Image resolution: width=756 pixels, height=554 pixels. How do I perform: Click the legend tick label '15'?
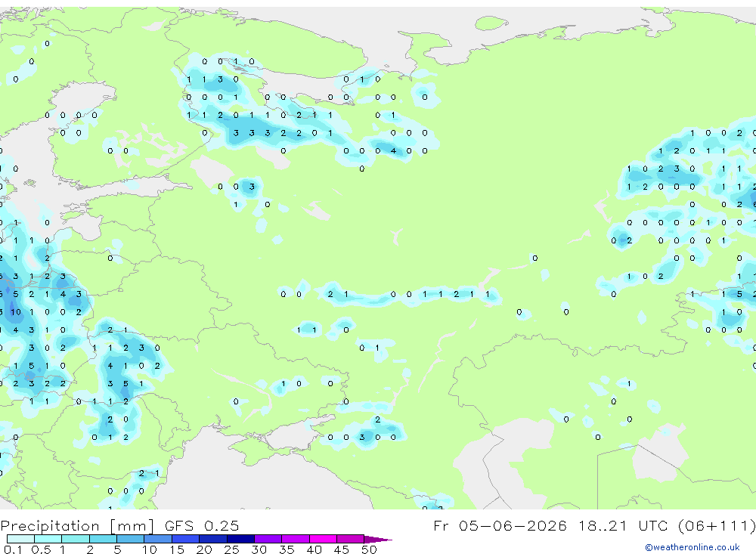177,549
